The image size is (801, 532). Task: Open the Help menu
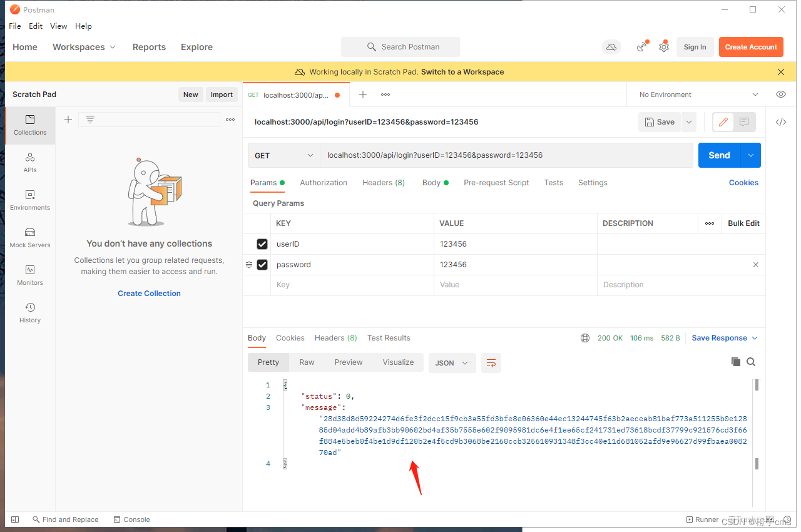click(83, 26)
